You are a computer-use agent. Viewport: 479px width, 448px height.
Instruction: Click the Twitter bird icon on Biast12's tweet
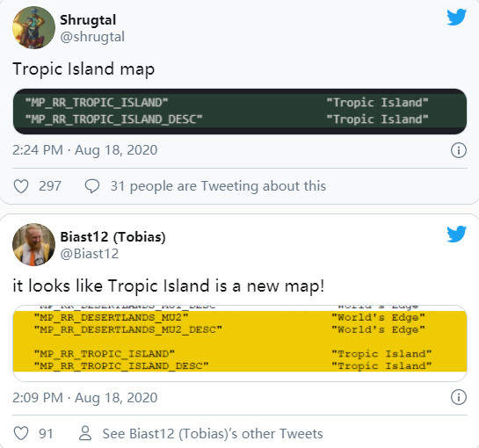(x=456, y=234)
